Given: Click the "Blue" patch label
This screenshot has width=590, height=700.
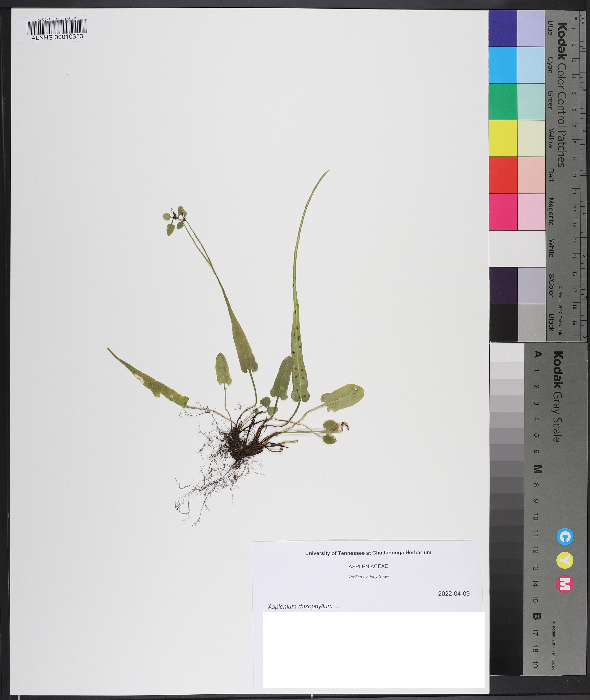Looking at the screenshot, I should pos(550,28).
